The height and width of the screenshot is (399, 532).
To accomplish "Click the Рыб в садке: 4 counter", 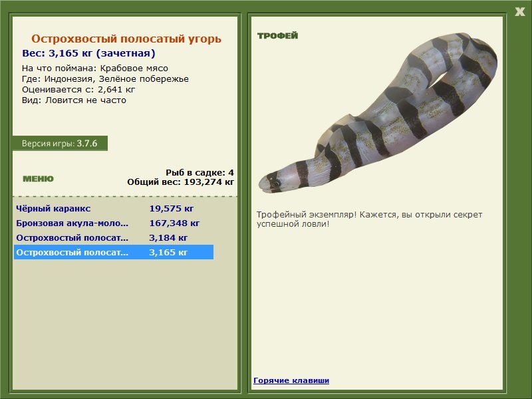I will (x=200, y=172).
